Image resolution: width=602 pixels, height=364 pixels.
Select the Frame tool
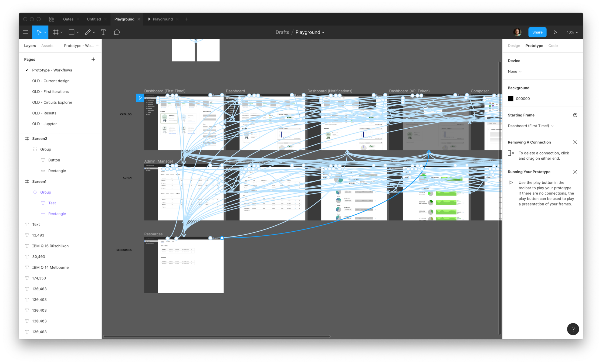[x=56, y=32]
